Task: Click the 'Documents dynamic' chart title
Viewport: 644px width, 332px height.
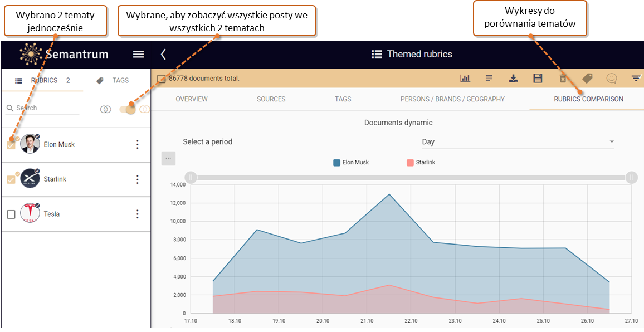Action: pos(398,123)
